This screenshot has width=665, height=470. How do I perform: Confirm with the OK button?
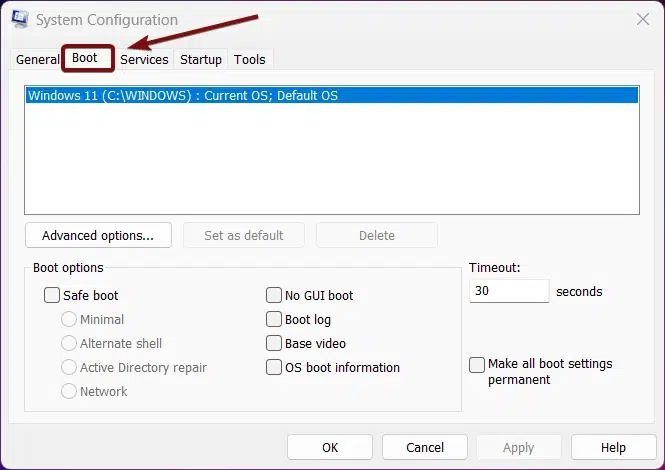coord(330,447)
